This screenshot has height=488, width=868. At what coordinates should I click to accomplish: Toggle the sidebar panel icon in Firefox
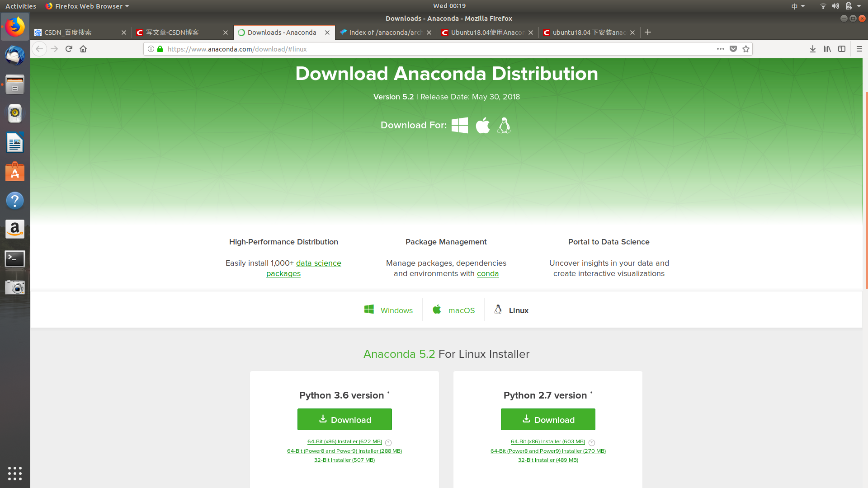tap(842, 49)
